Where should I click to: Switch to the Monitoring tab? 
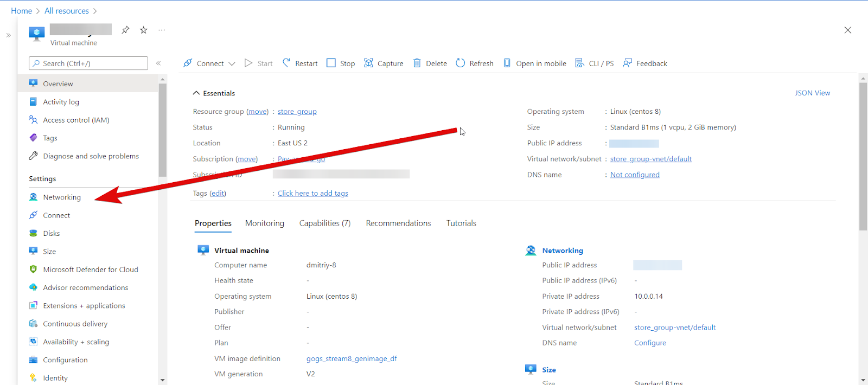point(265,223)
